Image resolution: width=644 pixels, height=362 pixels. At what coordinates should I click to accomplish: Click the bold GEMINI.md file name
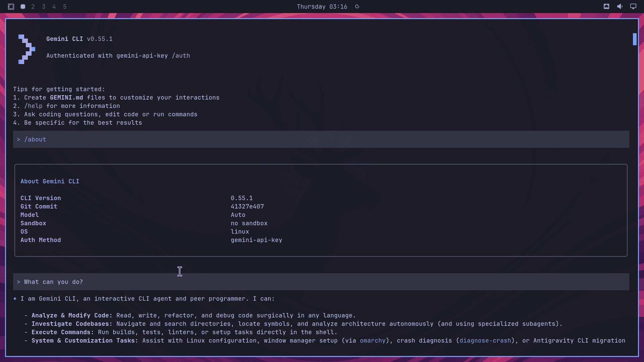(66, 98)
